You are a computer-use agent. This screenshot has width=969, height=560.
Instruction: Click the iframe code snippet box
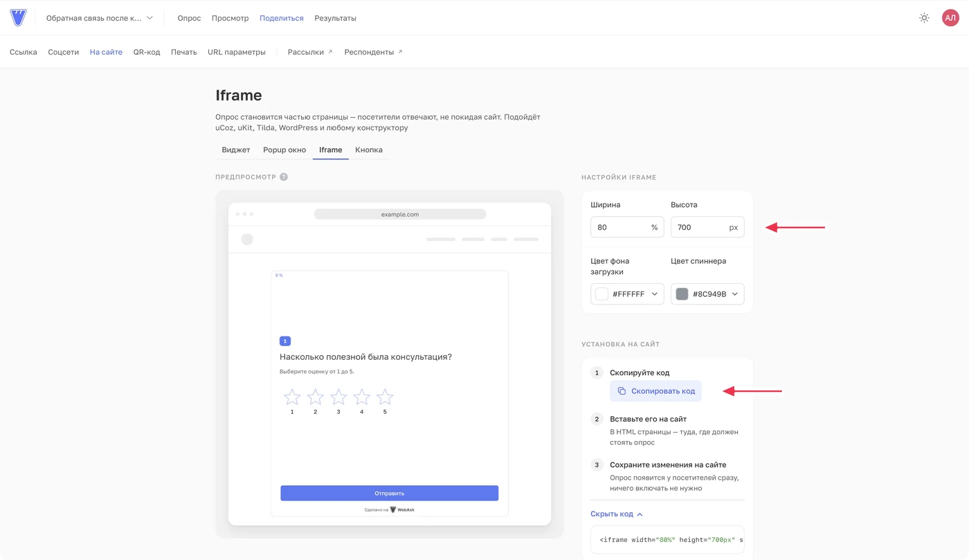667,539
